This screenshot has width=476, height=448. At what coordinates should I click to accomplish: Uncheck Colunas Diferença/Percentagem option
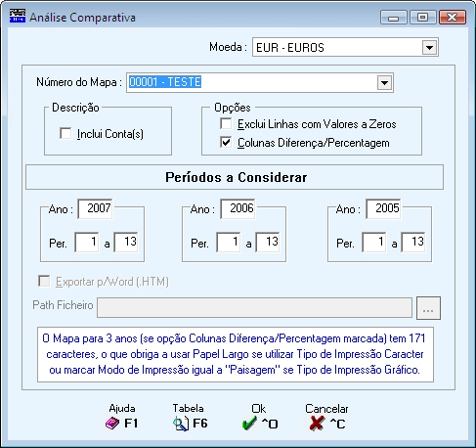(226, 142)
